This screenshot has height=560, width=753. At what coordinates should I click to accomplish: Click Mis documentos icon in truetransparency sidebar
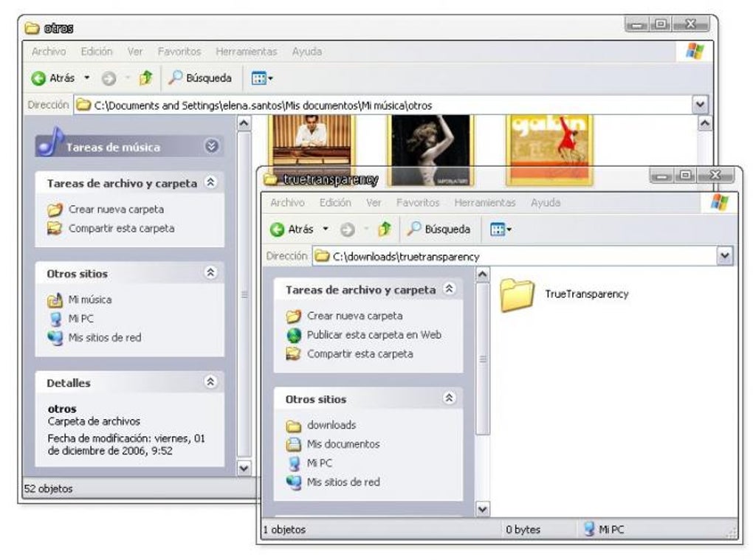tap(293, 444)
